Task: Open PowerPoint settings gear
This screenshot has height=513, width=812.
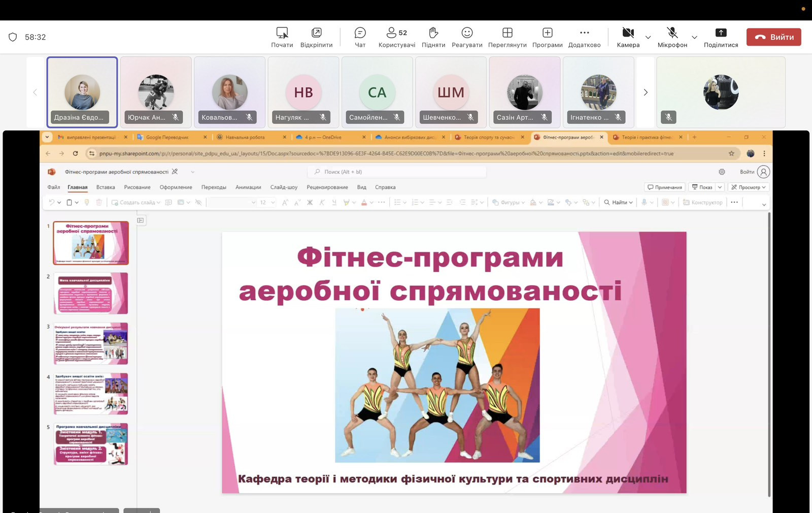Action: [x=722, y=172]
